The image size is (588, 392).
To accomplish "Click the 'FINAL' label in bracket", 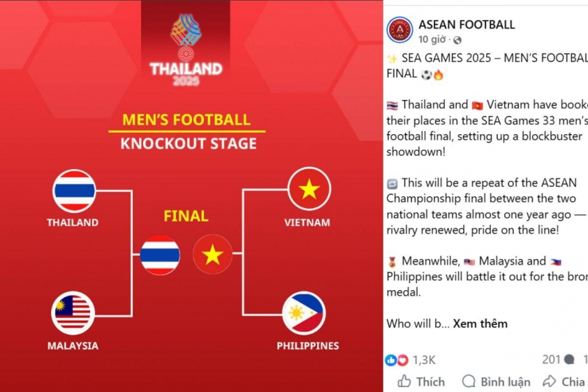I will click(x=186, y=216).
